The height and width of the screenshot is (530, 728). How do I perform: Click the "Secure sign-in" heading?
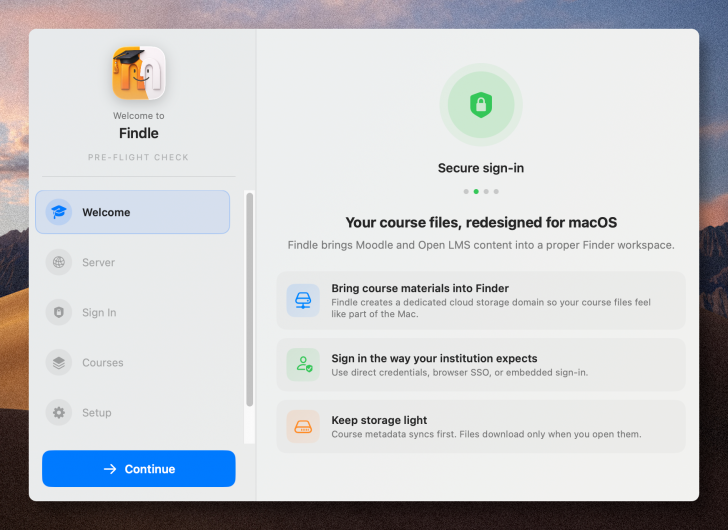pyautogui.click(x=481, y=168)
